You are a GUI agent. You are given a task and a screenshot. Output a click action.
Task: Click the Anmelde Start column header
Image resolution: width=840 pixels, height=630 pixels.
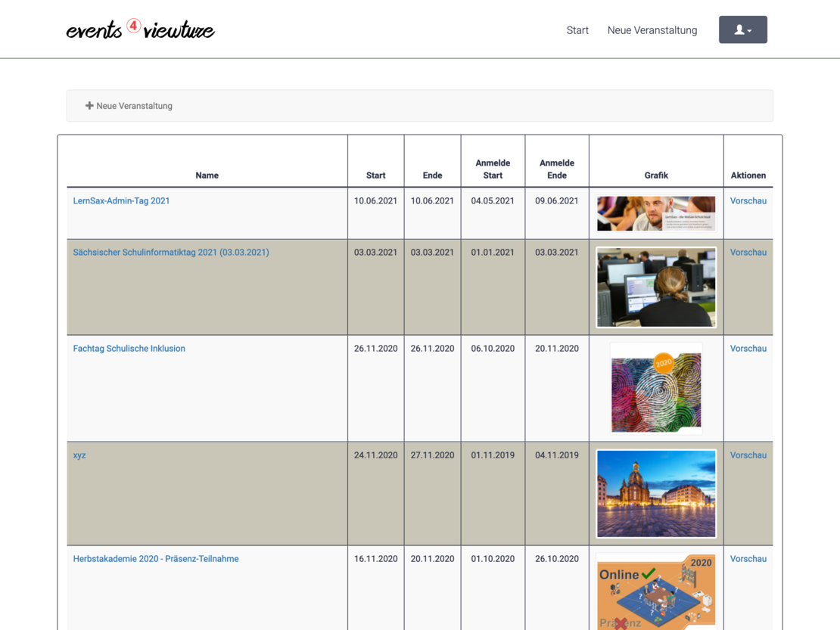tap(493, 169)
